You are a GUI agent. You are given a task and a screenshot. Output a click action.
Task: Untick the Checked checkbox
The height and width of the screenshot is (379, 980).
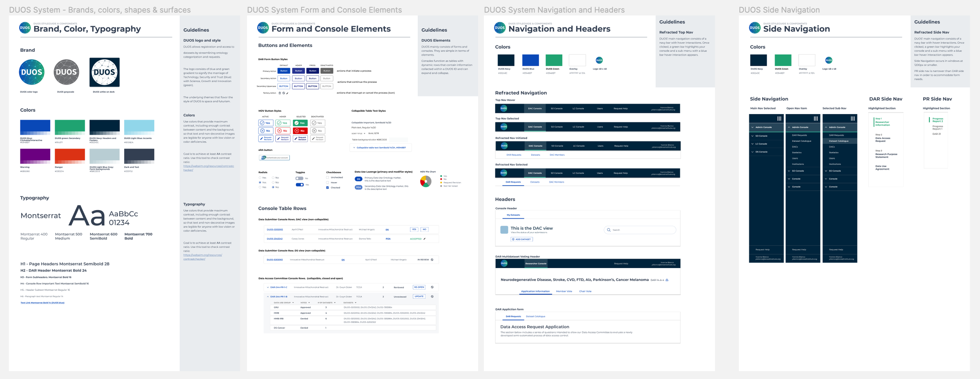point(327,187)
